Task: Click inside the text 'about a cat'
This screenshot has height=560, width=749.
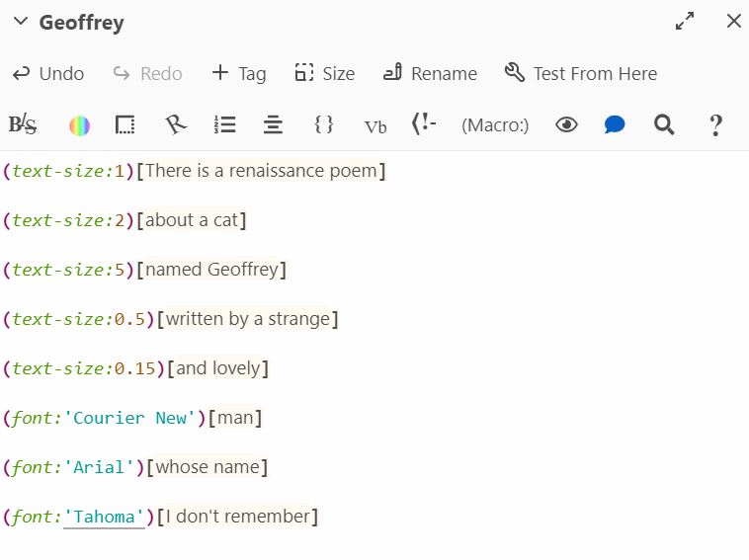Action: click(191, 220)
